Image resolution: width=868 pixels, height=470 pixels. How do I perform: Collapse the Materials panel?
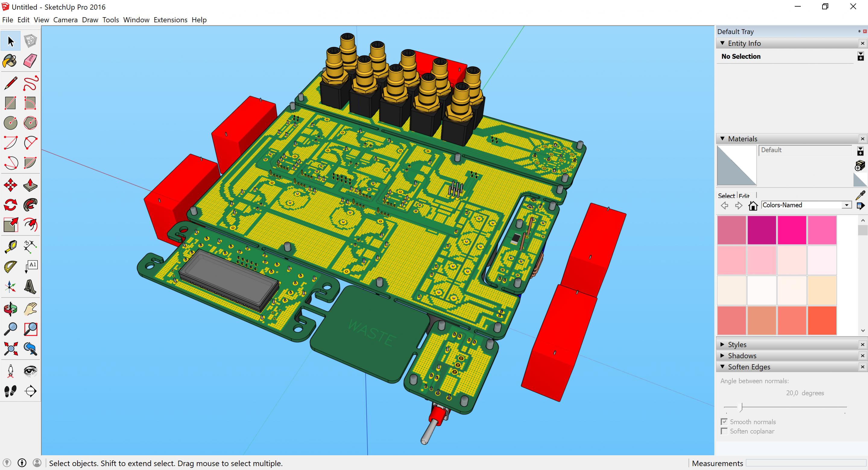tap(722, 138)
